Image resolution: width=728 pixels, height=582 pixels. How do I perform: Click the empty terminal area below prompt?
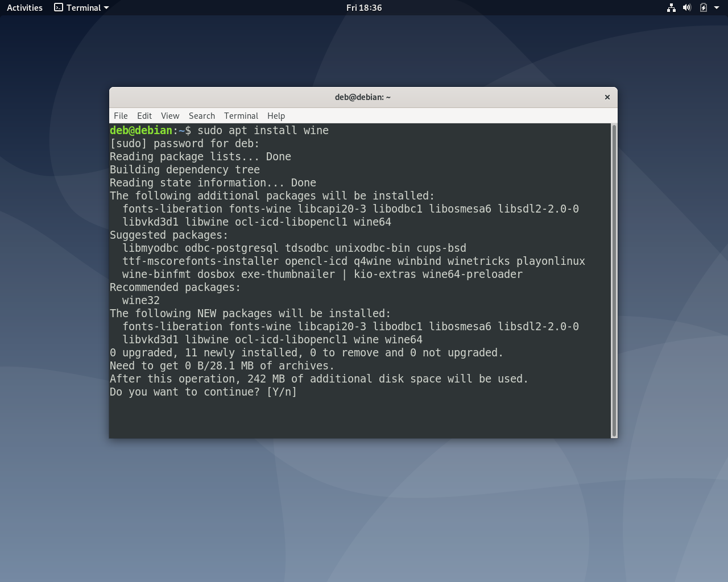pos(360,418)
